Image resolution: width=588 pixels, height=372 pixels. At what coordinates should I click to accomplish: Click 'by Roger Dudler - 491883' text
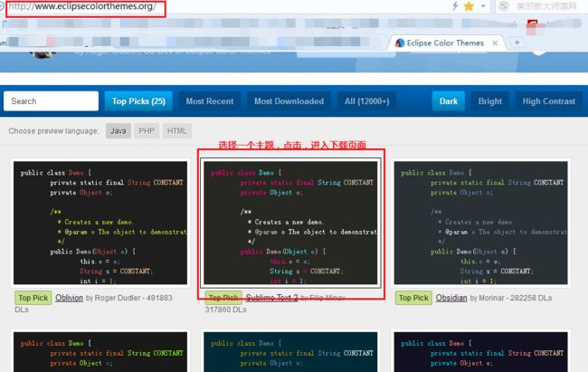coord(129,298)
